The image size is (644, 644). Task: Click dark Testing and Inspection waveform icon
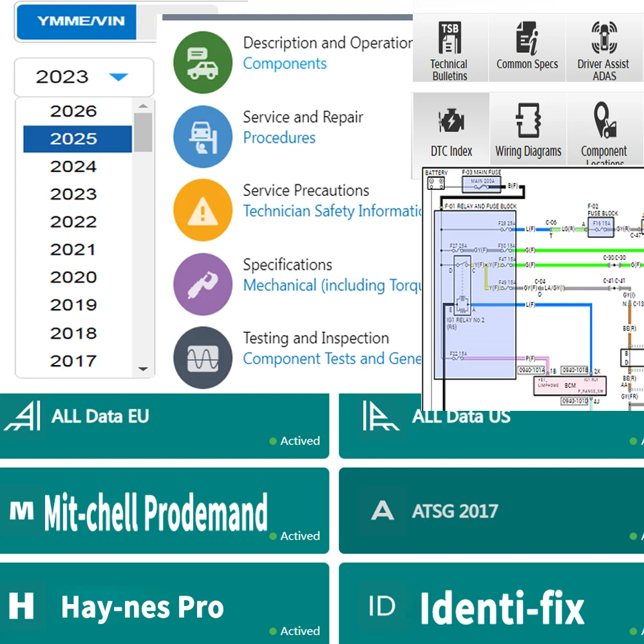tap(203, 357)
